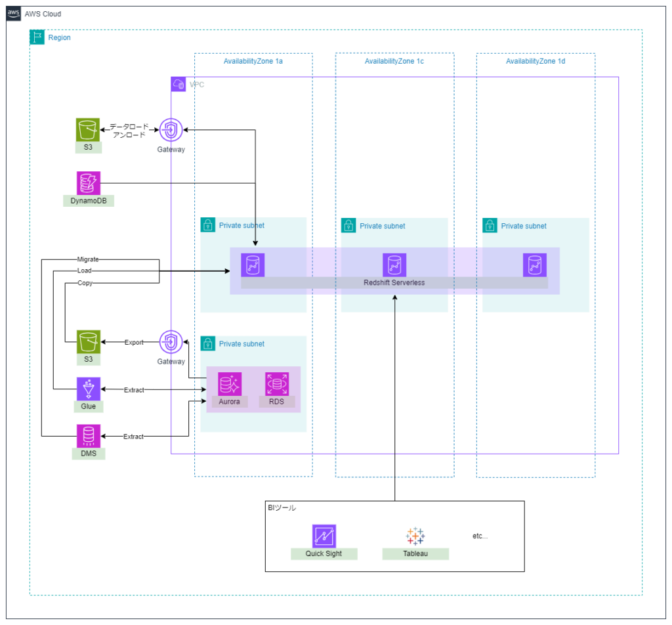Click the "Private subnet" label in AvailabilityZone 1d

524,226
